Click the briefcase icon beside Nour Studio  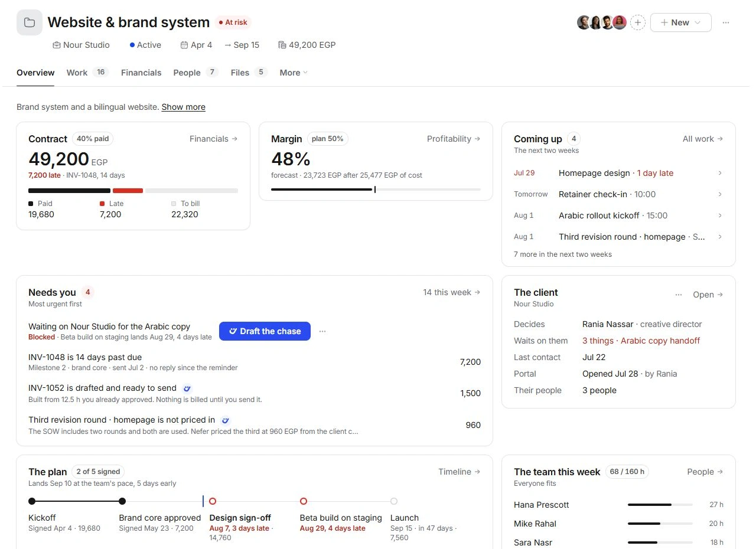(57, 45)
